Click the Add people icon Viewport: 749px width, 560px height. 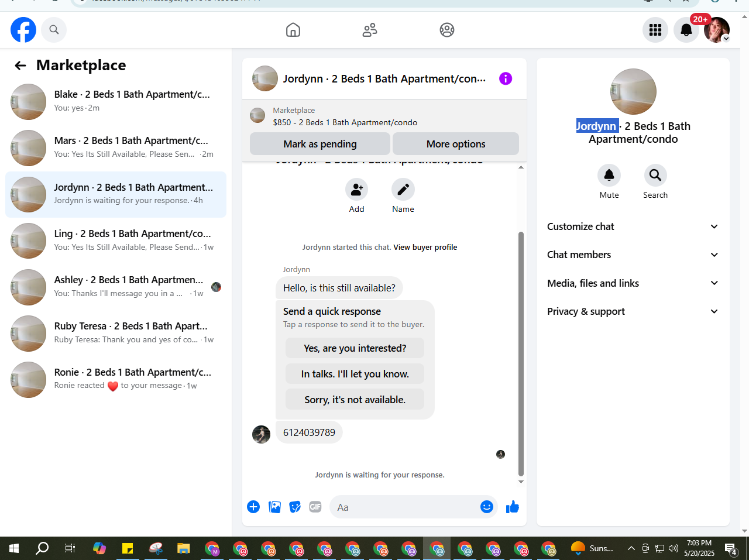tap(356, 190)
